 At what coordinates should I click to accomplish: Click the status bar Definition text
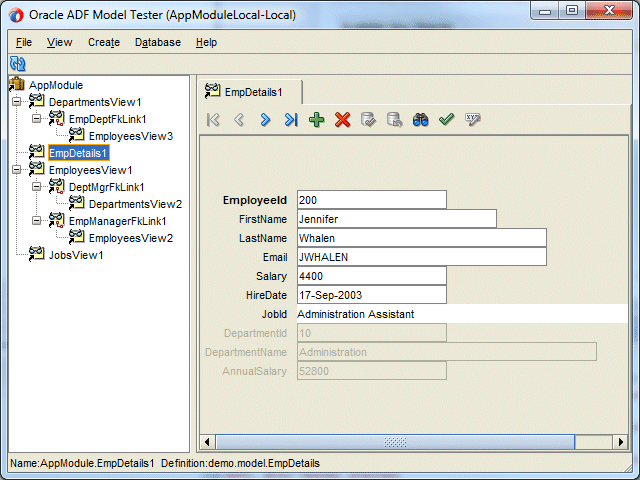240,463
